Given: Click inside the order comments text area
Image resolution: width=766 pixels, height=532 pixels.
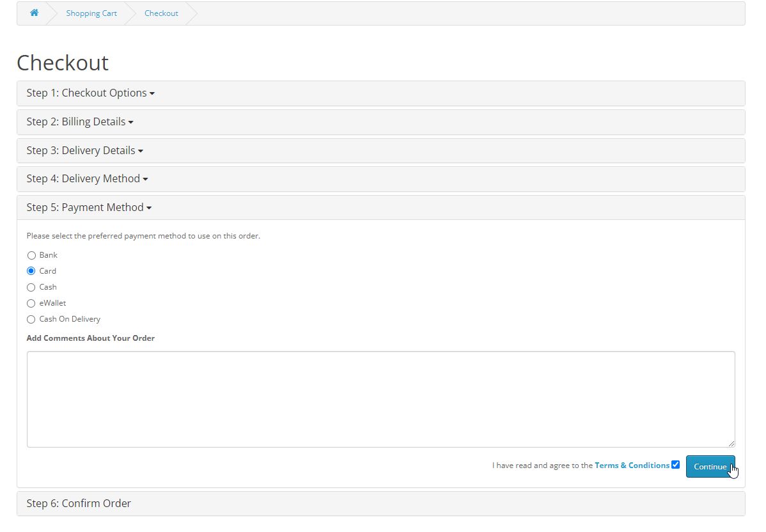Looking at the screenshot, I should (380, 399).
